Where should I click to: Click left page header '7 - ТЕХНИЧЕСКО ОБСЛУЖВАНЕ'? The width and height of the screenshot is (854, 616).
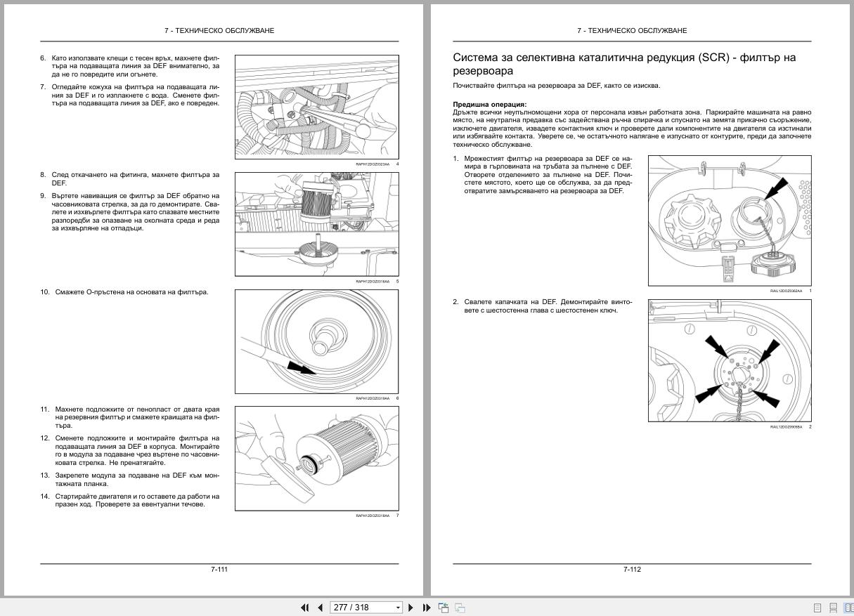219,30
